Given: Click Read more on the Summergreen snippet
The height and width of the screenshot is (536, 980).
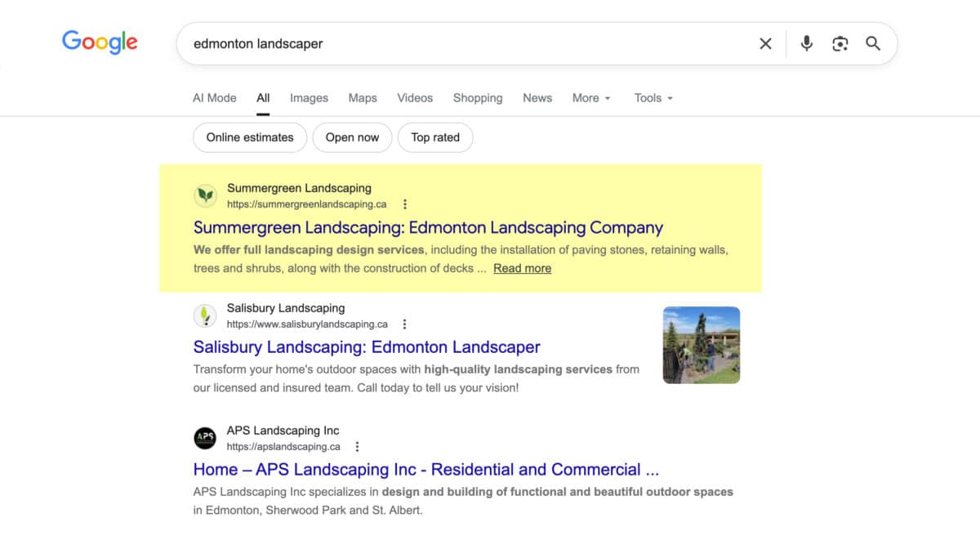Looking at the screenshot, I should click(x=522, y=268).
